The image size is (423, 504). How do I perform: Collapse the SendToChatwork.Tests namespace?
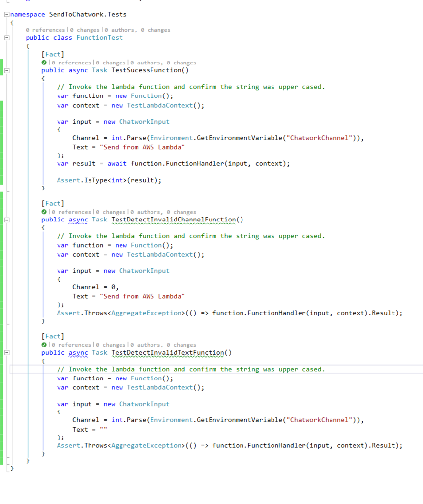(x=6, y=14)
